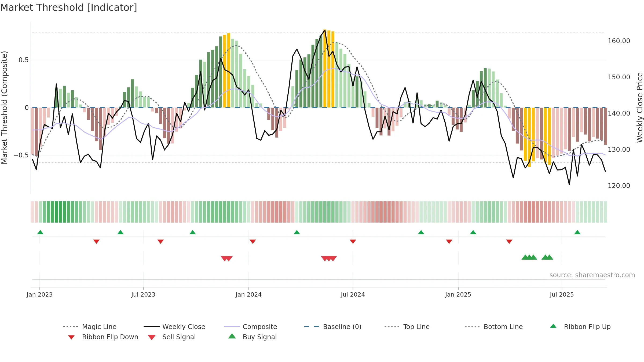Click the 120.00 price axis label
The width and height of the screenshot is (644, 362).
[619, 186]
